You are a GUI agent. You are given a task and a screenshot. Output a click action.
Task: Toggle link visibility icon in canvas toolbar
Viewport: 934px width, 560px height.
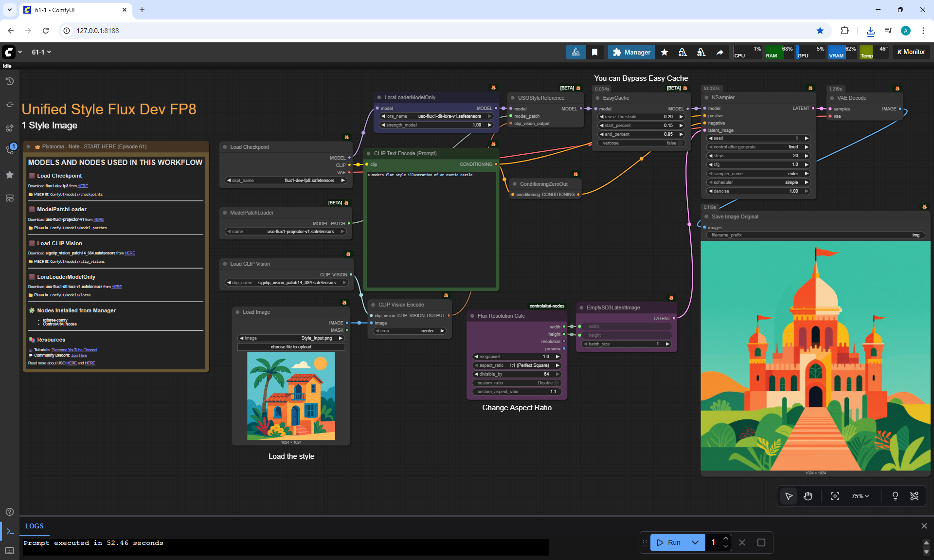914,496
